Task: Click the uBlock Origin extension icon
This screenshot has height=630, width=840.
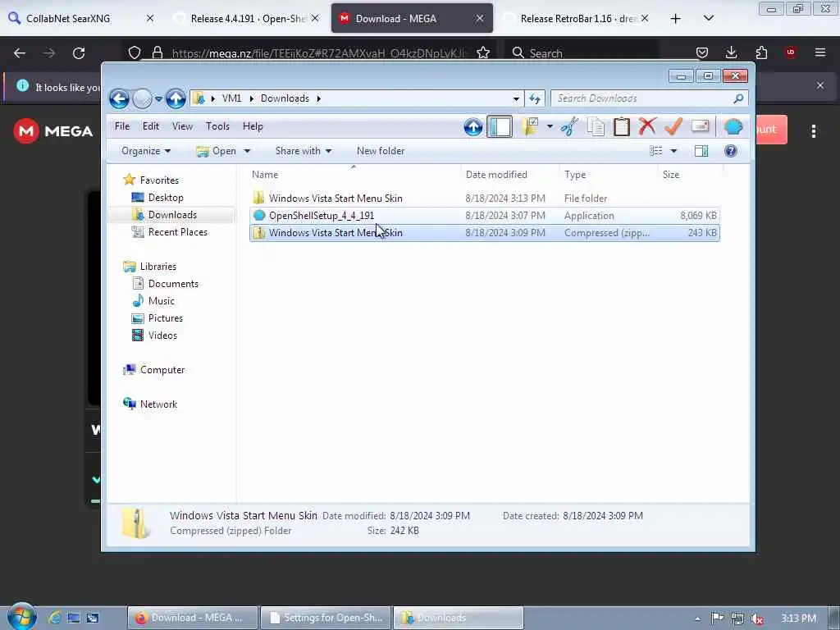Action: coord(790,52)
